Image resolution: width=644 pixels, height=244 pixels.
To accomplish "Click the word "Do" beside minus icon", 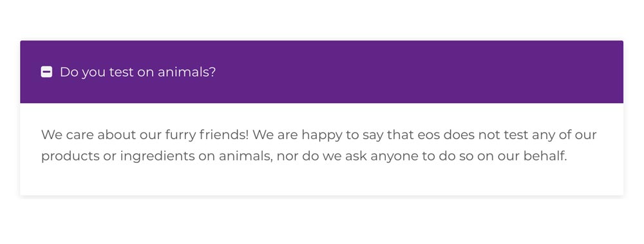I will (x=69, y=72).
